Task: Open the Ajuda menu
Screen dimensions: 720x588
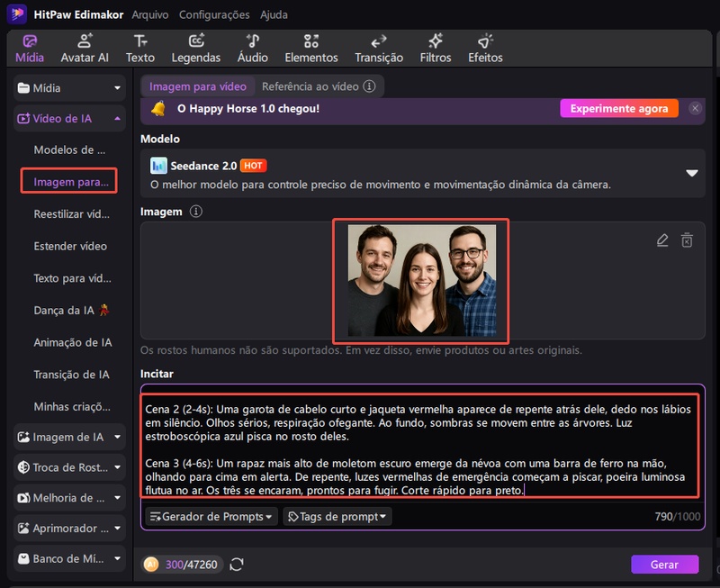Action: [274, 14]
